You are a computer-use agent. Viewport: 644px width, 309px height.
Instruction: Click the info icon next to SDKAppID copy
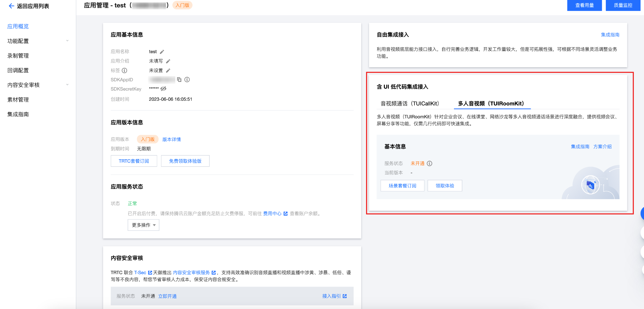pyautogui.click(x=187, y=80)
